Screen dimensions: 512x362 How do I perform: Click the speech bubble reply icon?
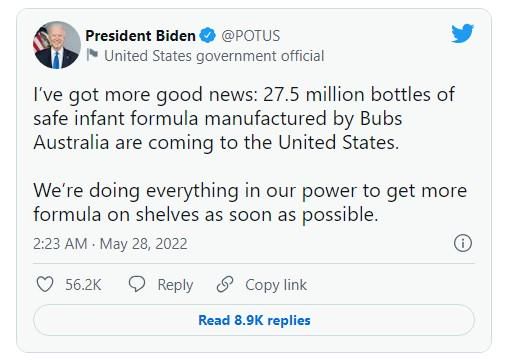[x=137, y=284]
